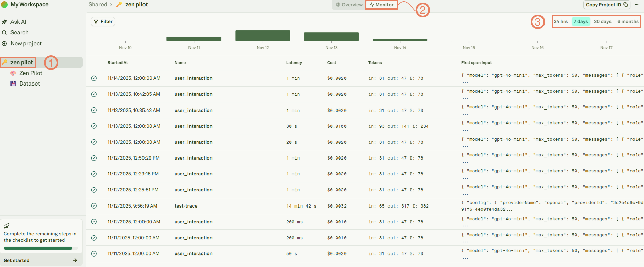The height and width of the screenshot is (267, 644).
Task: Click the 11/12/2025, 9:56:19 AM timestamp
Action: [x=132, y=206]
